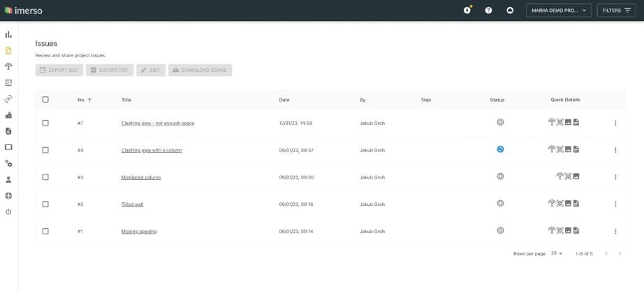Expand the Rows per page dropdown

(x=557, y=253)
